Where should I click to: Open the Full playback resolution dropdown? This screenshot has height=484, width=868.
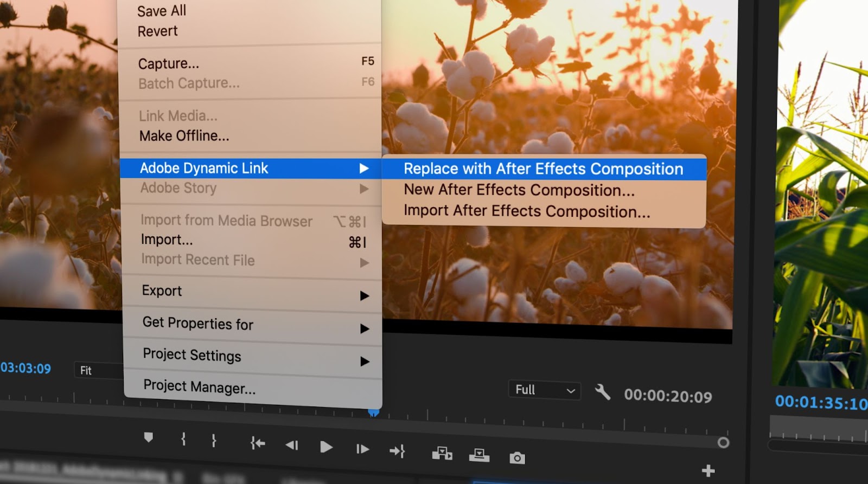click(x=544, y=390)
